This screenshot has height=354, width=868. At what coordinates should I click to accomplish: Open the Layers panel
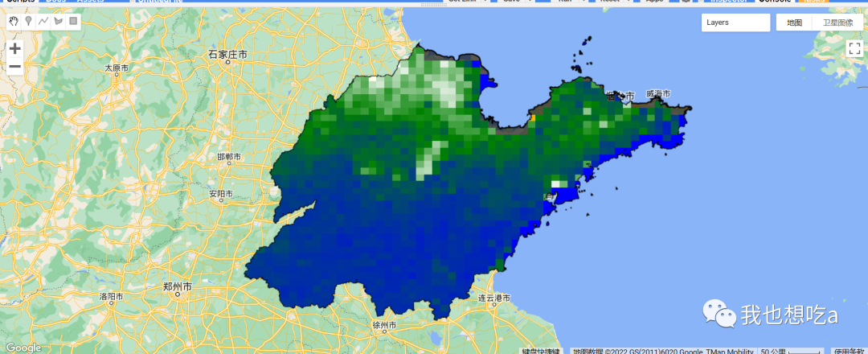point(735,23)
